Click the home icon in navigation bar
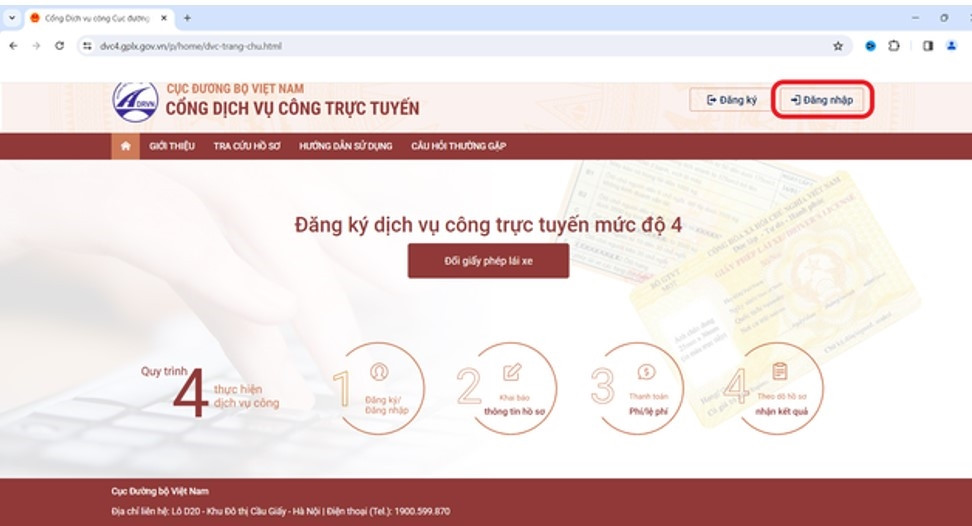Viewport: 972px width, 526px height. (125, 146)
